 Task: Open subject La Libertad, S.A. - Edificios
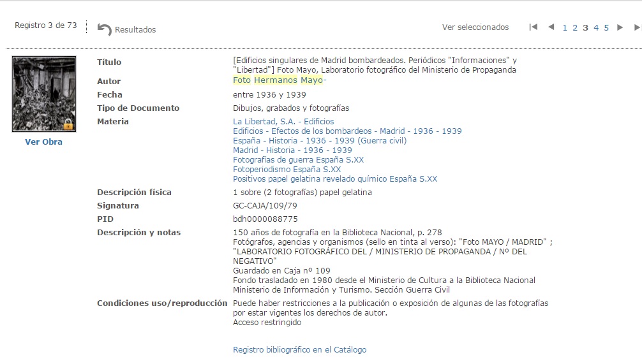click(283, 121)
